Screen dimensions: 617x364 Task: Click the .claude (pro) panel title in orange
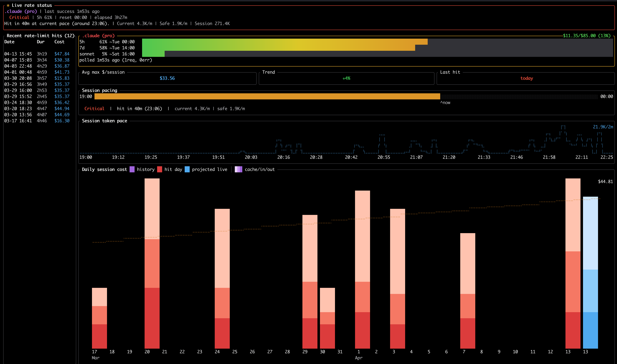[98, 36]
